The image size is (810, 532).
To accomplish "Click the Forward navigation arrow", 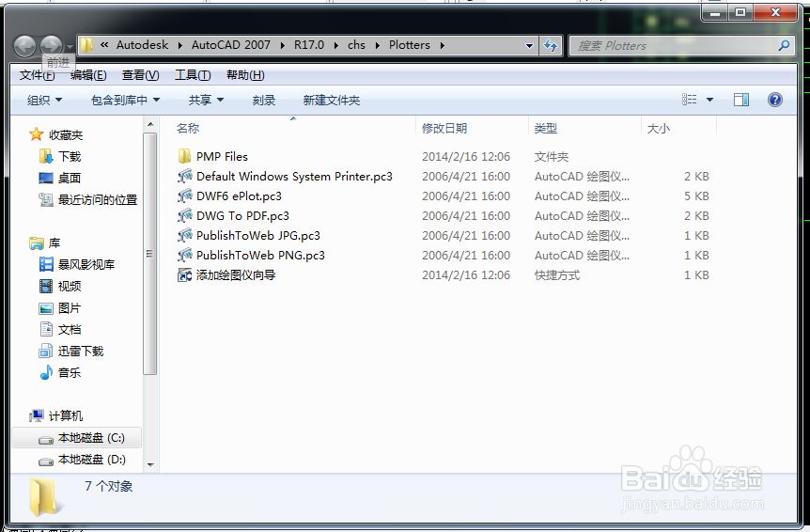I will click(51, 46).
